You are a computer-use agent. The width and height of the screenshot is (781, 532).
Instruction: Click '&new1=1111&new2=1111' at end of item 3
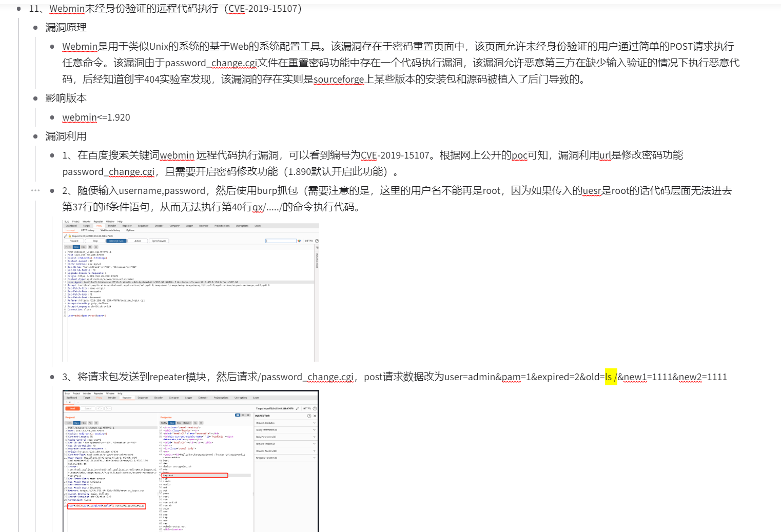pyautogui.click(x=672, y=377)
